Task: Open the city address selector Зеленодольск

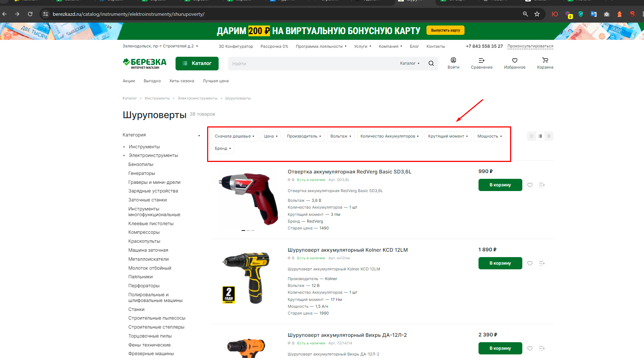Action: pyautogui.click(x=160, y=46)
